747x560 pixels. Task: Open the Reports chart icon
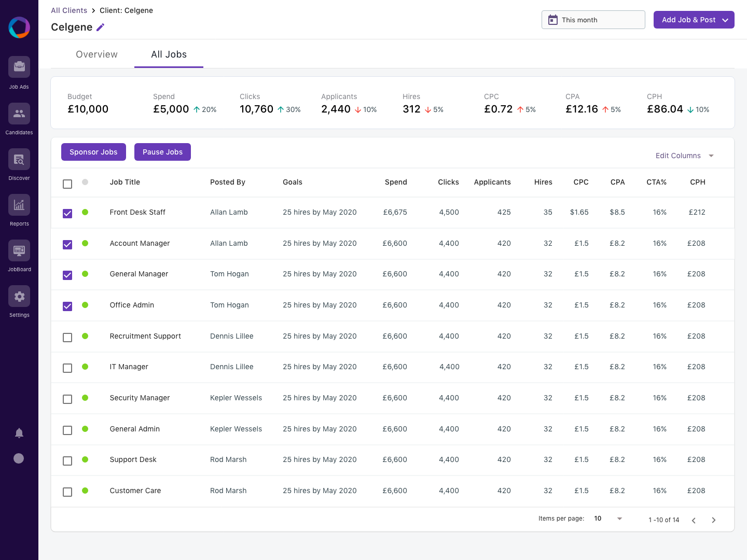point(19,205)
